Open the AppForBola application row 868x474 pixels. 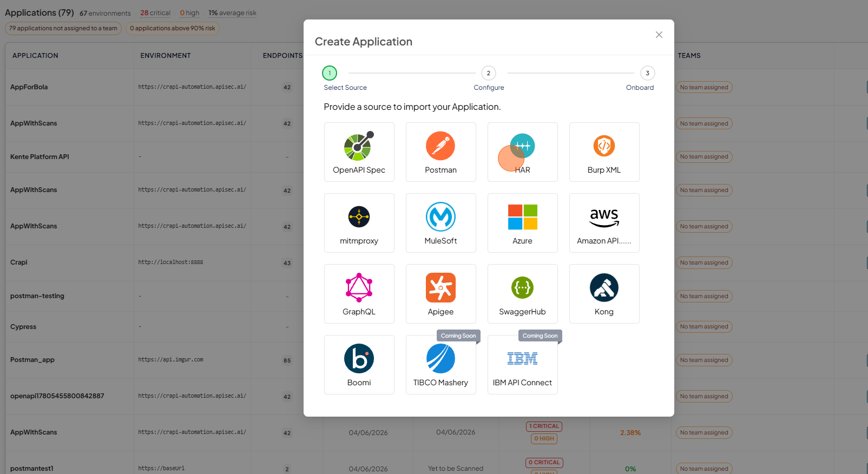coord(29,87)
